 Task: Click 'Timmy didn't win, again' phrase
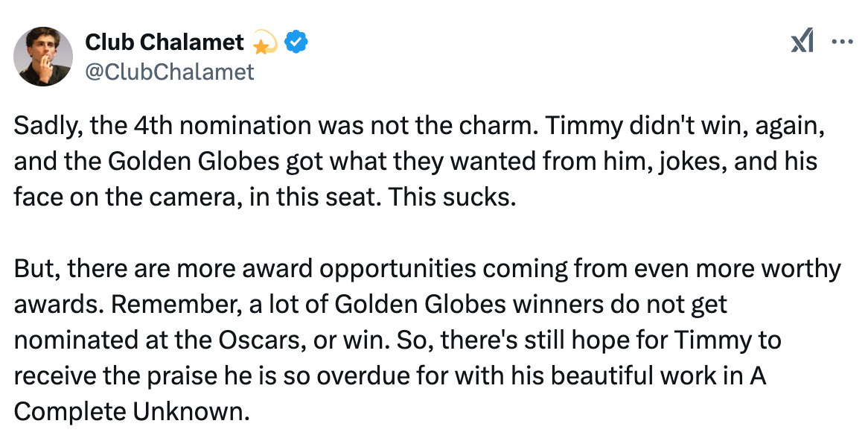[685, 127]
